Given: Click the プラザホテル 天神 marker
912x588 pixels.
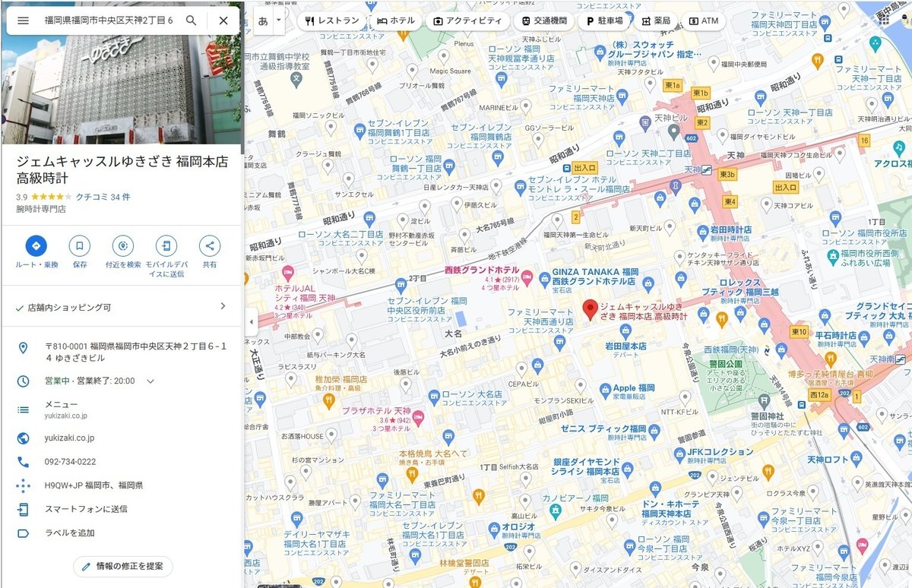Looking at the screenshot, I should [418, 420].
